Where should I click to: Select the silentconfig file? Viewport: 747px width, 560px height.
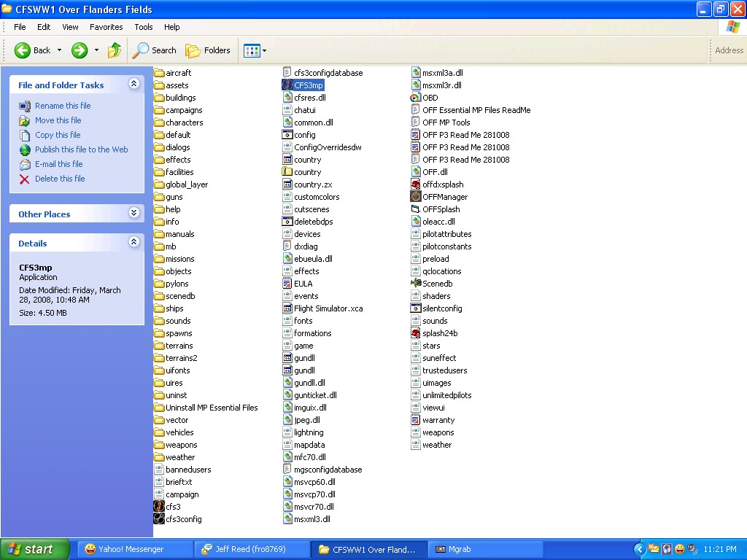(x=436, y=308)
